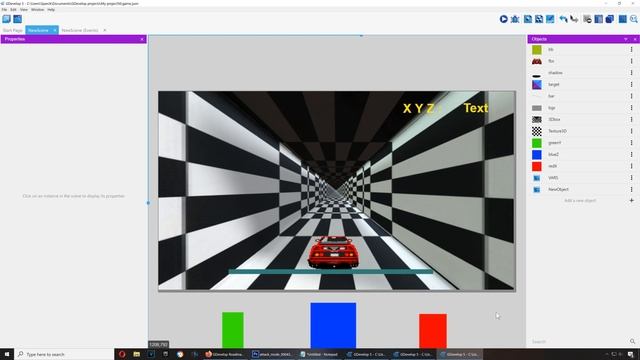Undo the last change
Viewport: 640px width, 360px height.
pos(563,19)
